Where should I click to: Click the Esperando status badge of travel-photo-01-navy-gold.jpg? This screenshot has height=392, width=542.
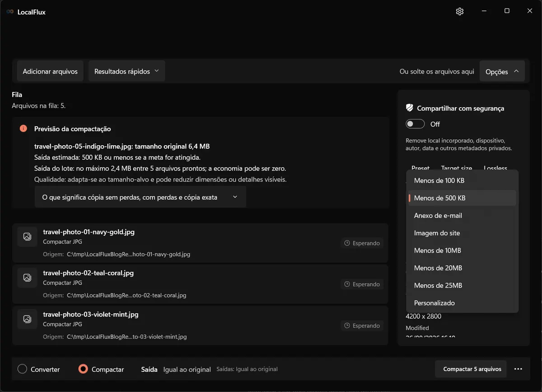(362, 243)
